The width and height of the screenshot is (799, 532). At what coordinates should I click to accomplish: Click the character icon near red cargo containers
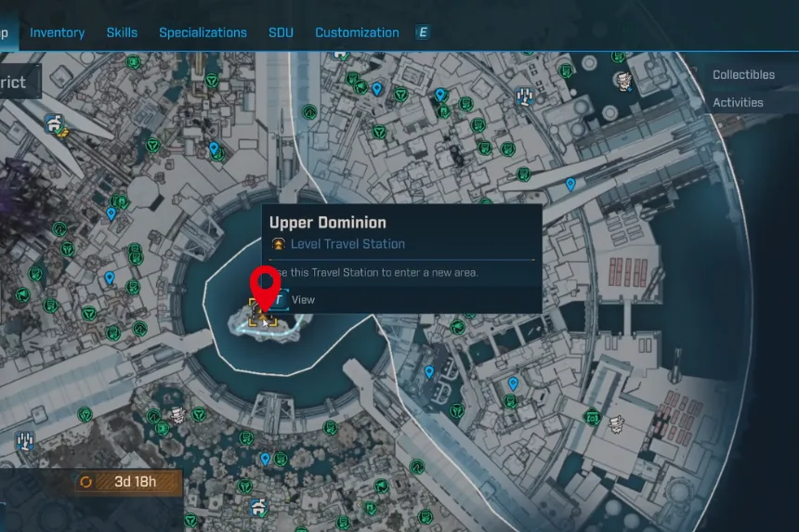614,424
